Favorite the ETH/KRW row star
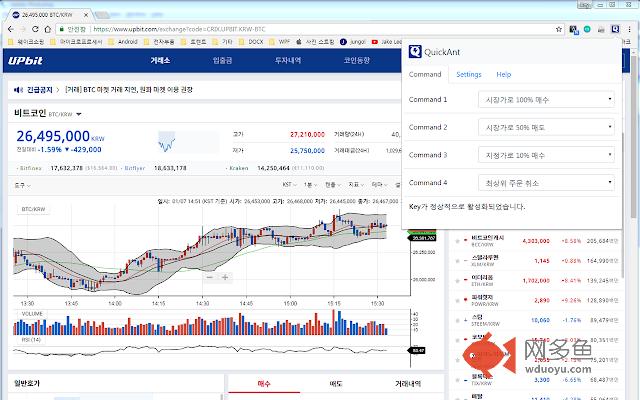The width and height of the screenshot is (640, 400). pos(457,281)
